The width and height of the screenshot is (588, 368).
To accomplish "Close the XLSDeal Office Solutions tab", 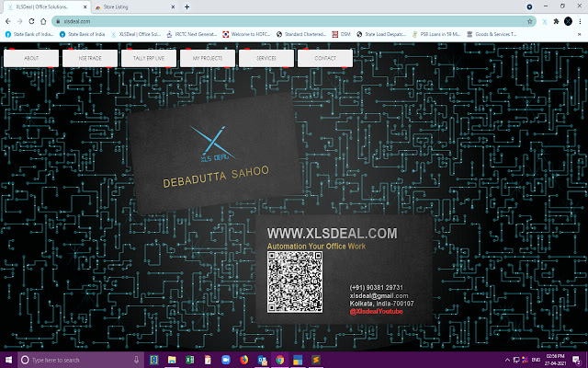I will point(85,6).
